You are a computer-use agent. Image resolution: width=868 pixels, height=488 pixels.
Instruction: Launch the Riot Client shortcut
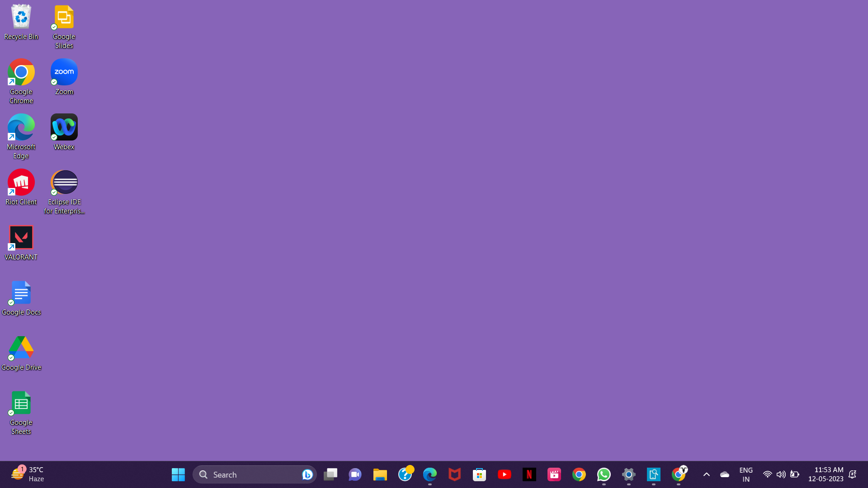point(21,183)
